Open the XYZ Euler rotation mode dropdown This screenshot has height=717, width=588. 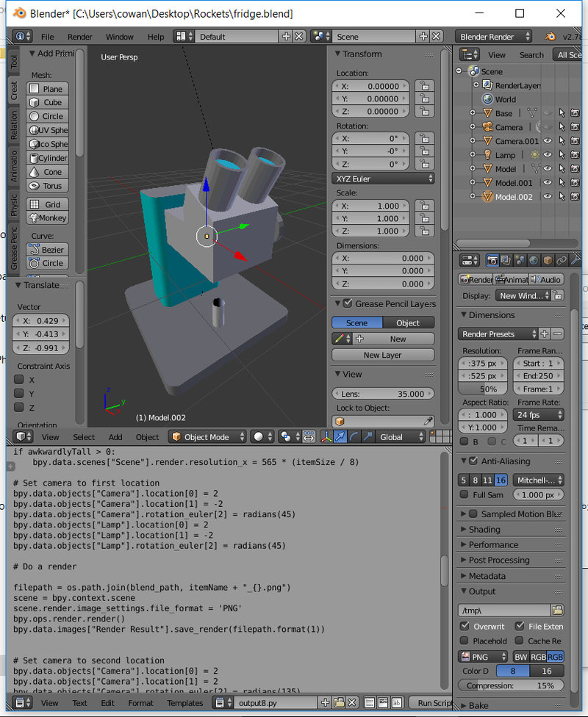[383, 179]
